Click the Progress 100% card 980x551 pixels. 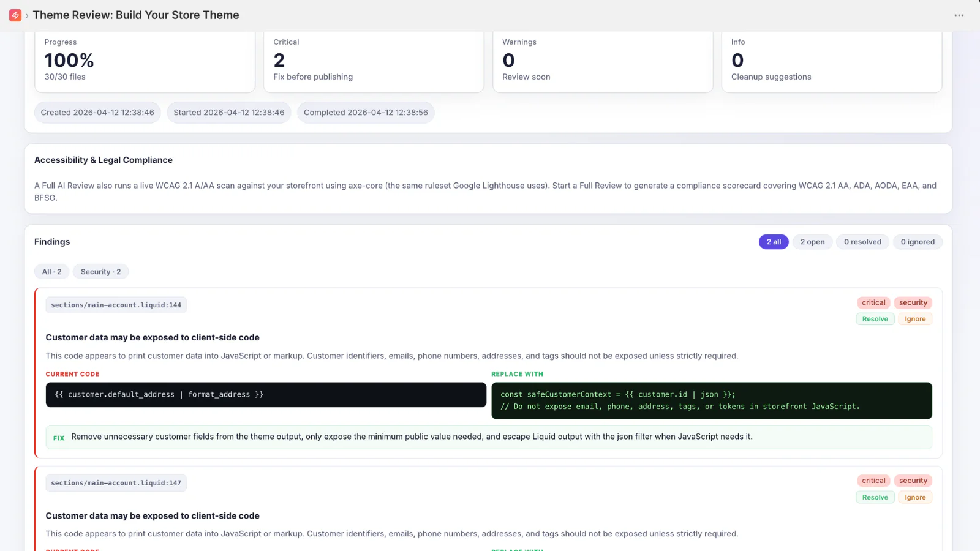click(145, 61)
